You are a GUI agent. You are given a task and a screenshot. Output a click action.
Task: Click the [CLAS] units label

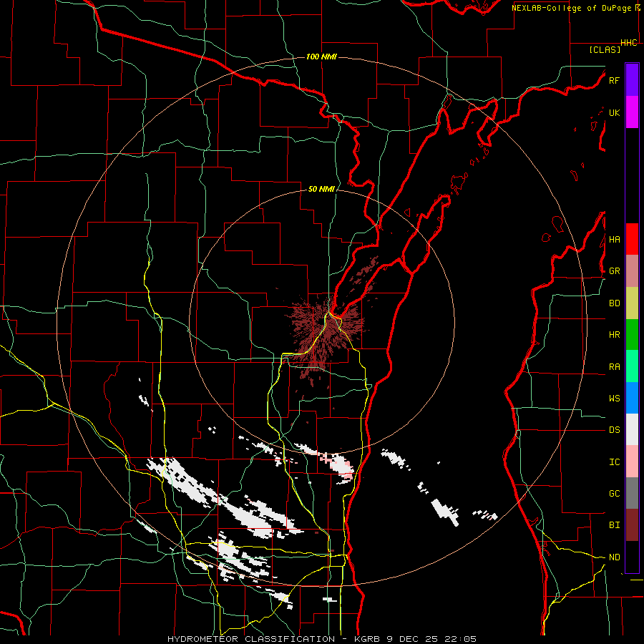pos(605,49)
